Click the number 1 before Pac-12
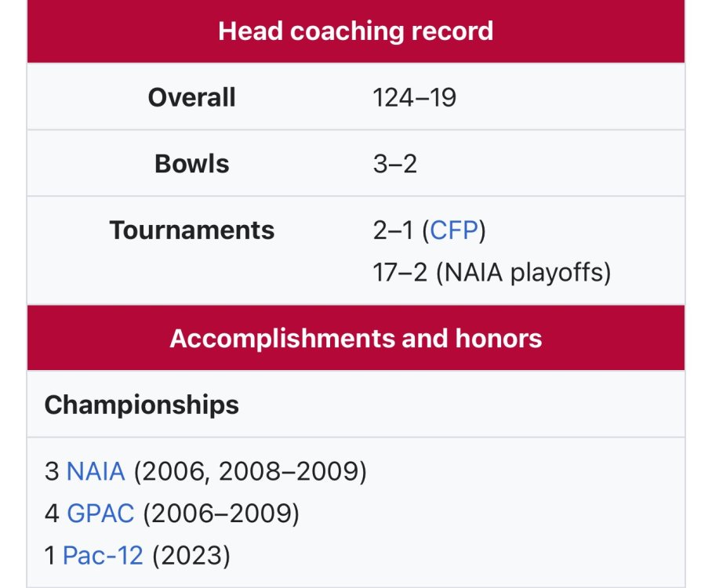 [x=50, y=556]
